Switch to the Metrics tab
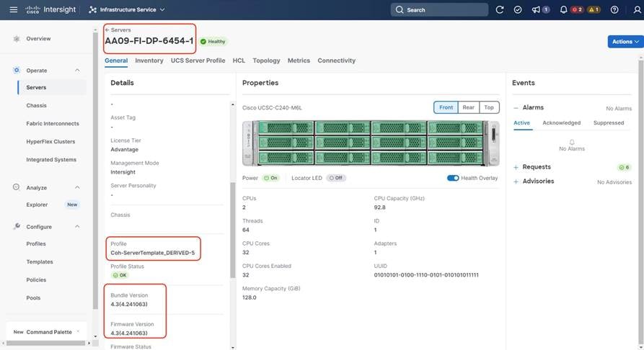The height and width of the screenshot is (350, 644). [299, 60]
